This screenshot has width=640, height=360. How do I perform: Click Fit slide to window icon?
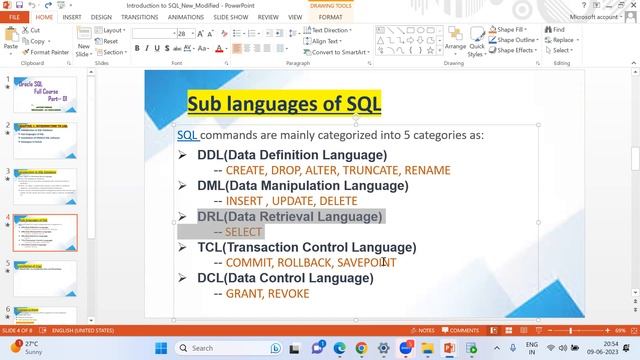[x=634, y=330]
